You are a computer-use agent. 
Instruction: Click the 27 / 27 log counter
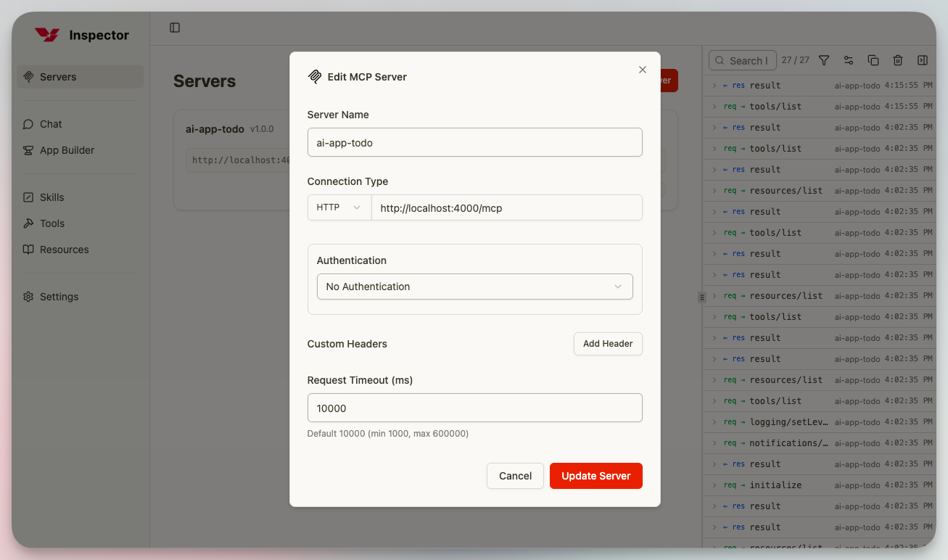pos(795,60)
